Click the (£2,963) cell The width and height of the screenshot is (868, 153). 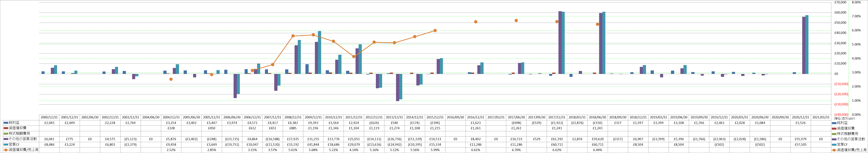pyautogui.click(x=719, y=139)
